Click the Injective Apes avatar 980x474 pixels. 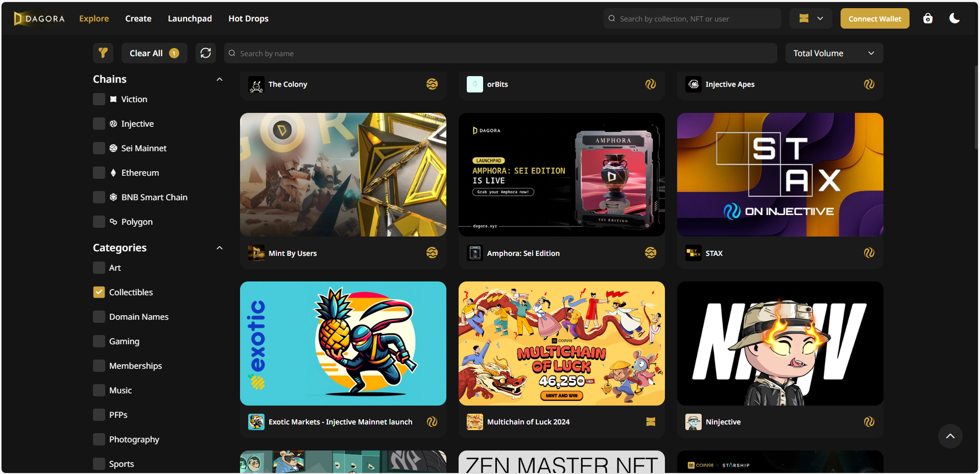694,84
